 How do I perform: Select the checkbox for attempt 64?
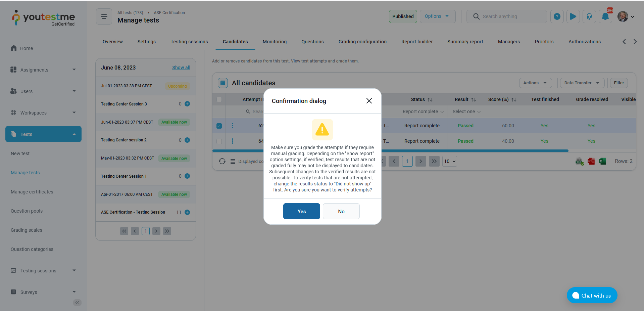(x=219, y=141)
